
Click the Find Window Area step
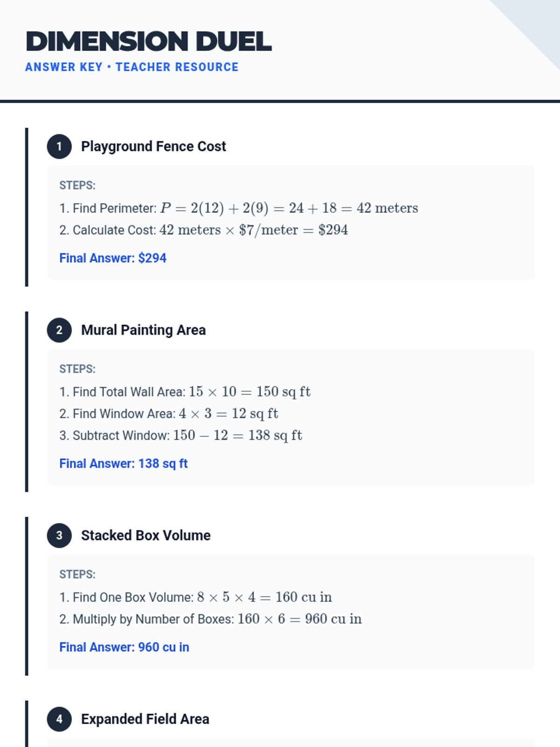click(168, 414)
